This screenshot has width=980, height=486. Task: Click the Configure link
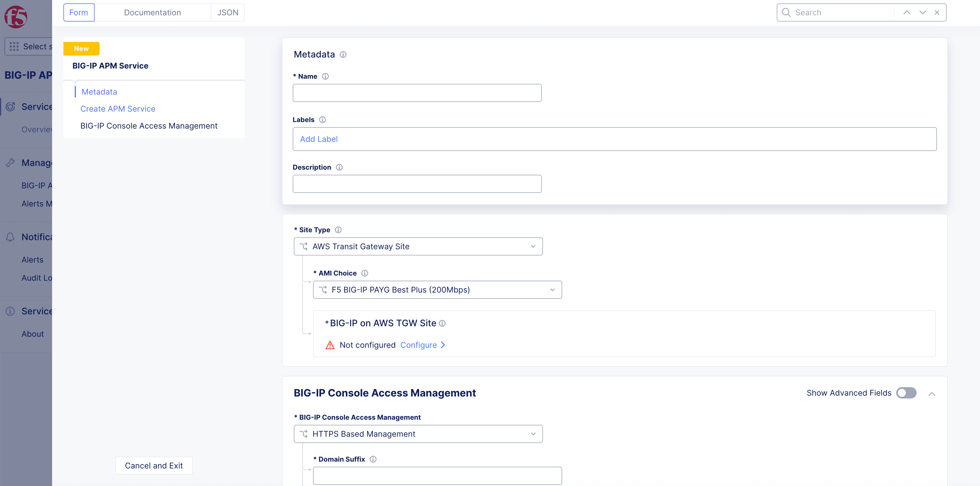click(418, 345)
